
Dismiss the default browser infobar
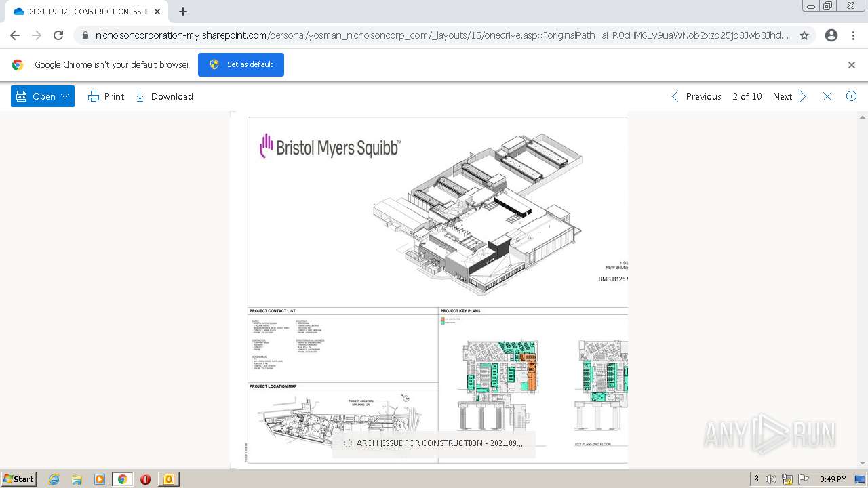tap(852, 65)
